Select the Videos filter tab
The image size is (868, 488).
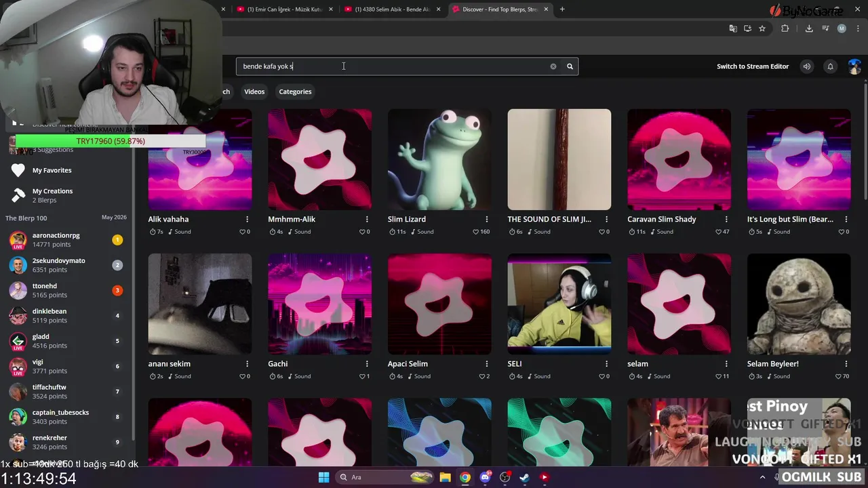(254, 91)
